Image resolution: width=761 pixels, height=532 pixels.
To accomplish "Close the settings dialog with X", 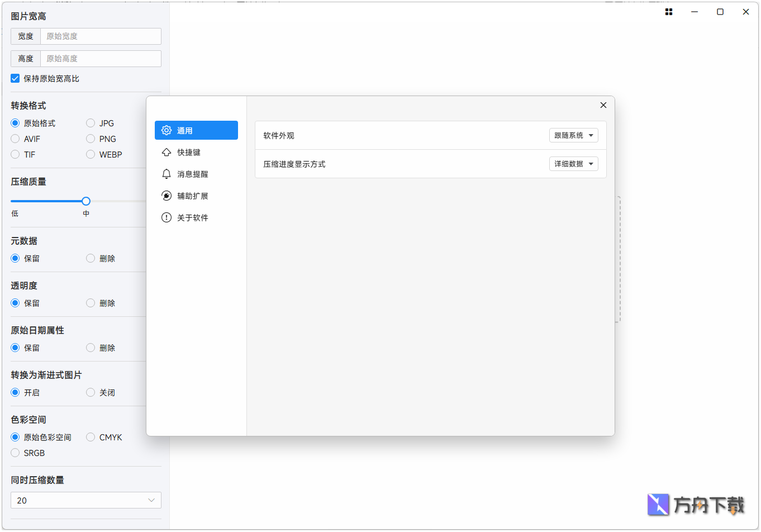I will coord(603,105).
